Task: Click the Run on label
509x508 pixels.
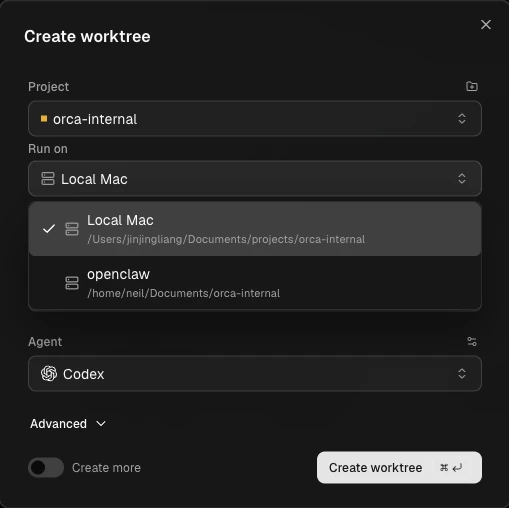Action: point(48,149)
